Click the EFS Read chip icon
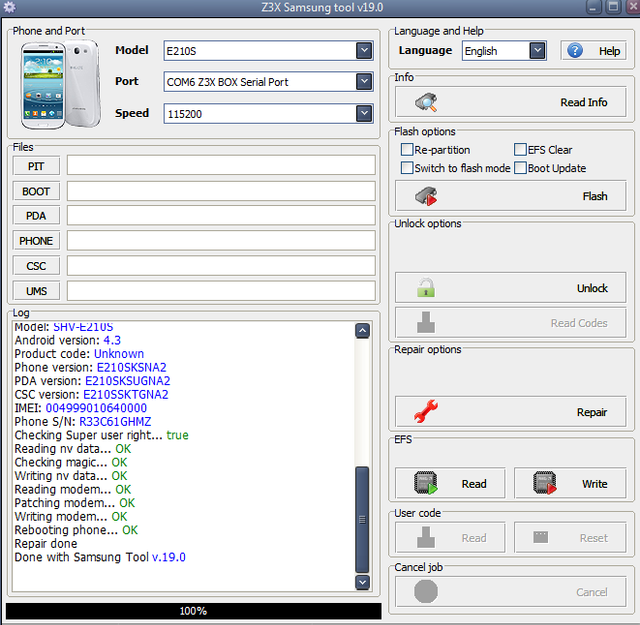 [426, 483]
